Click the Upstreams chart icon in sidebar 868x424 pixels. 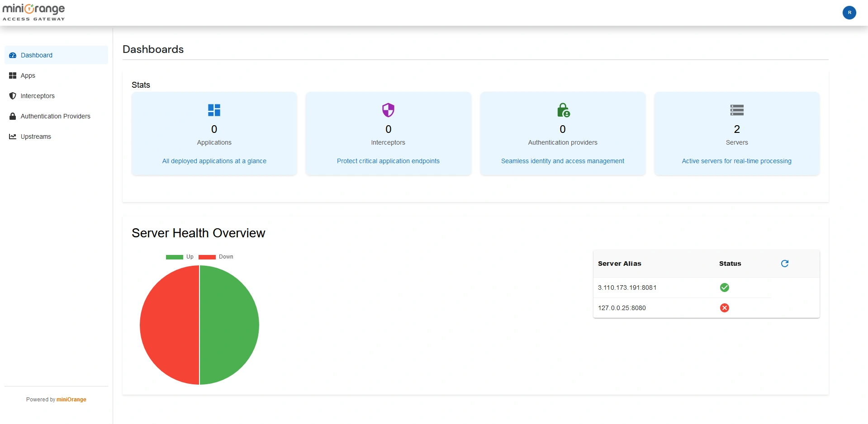(x=13, y=137)
